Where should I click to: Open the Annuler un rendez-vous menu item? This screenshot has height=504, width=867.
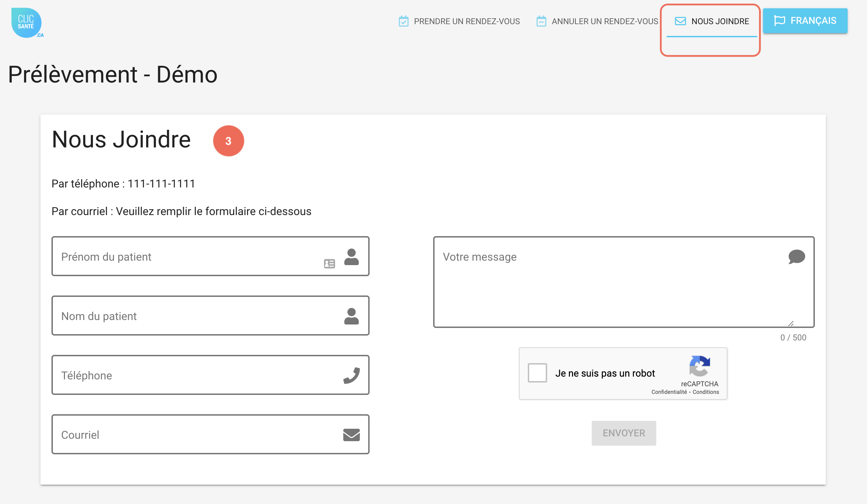[604, 21]
